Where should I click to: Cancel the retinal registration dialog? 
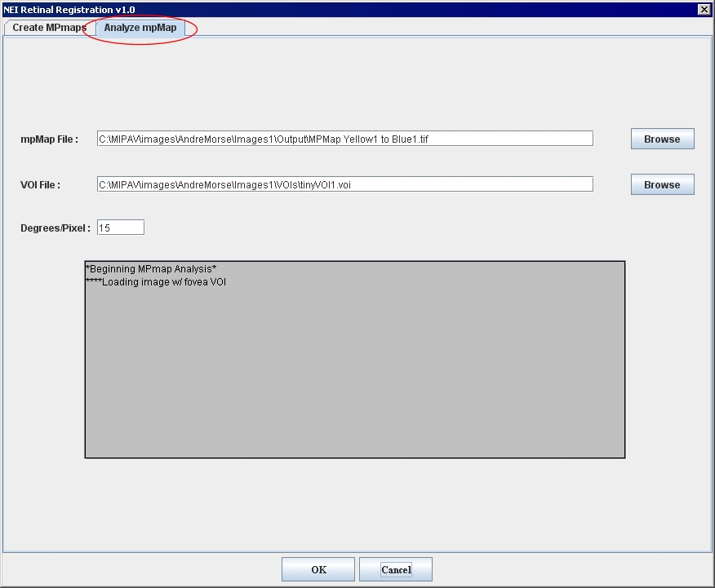[396, 569]
